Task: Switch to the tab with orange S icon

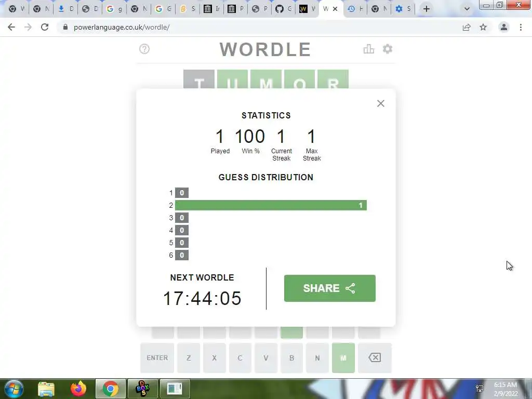Action: (x=188, y=9)
